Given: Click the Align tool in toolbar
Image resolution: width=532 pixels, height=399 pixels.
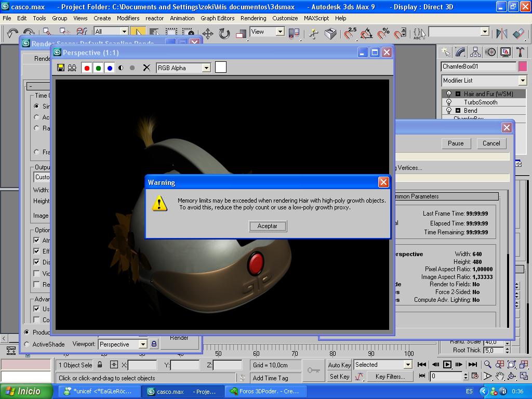Looking at the screenshot, I should [x=519, y=33].
